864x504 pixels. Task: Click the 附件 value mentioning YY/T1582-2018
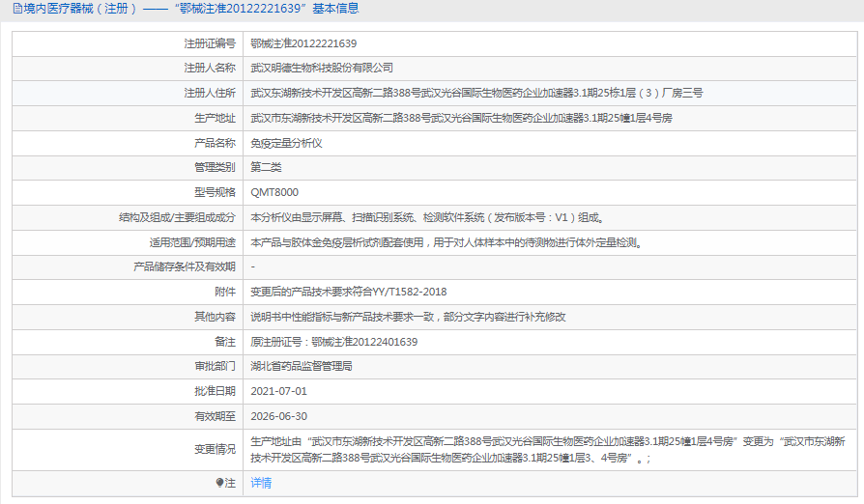[349, 293]
